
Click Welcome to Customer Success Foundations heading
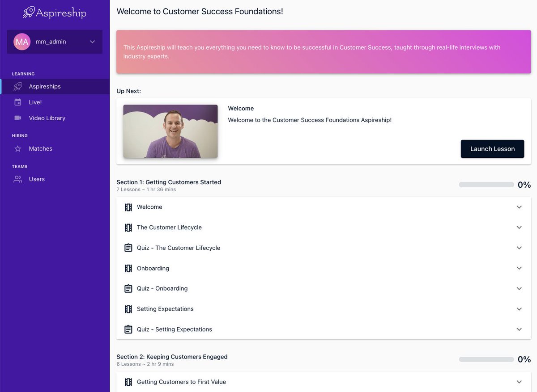(x=200, y=11)
